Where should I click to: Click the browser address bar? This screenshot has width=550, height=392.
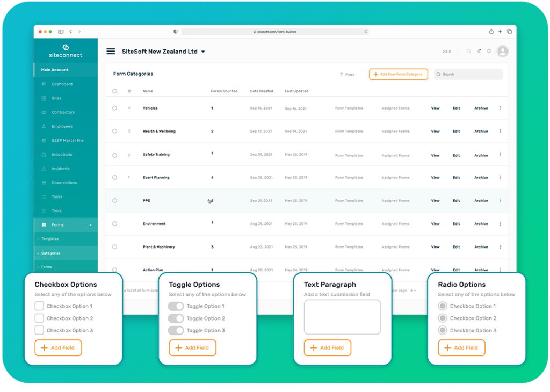pos(275,32)
